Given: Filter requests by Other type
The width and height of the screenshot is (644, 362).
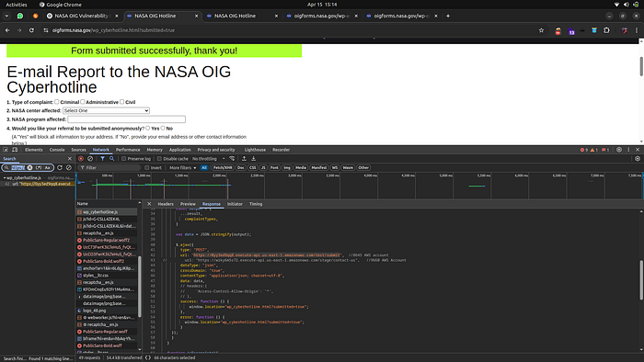Looking at the screenshot, I should (x=363, y=167).
